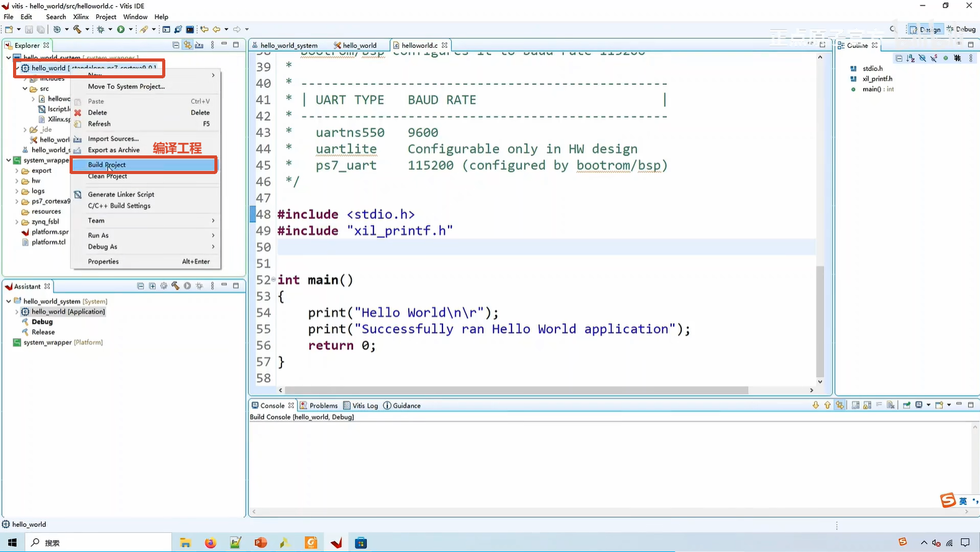Viewport: 980px width, 552px height.
Task: Toggle alphabetical sort in Outline
Action: [x=910, y=58]
